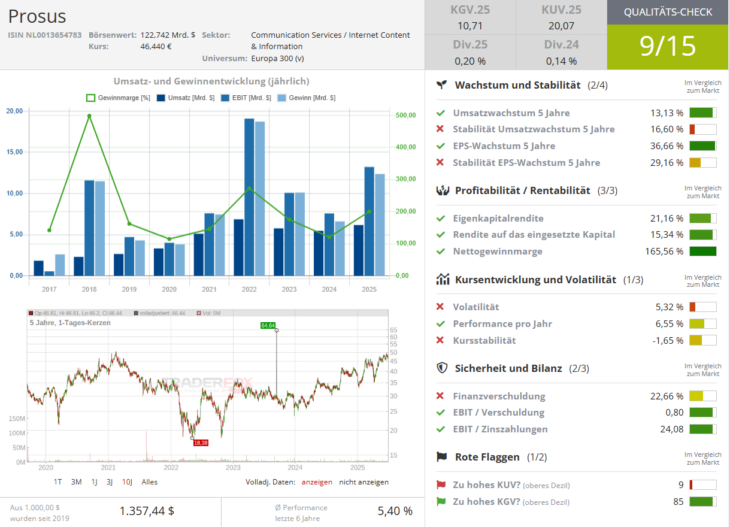Click the Div.25 value tile
Image resolution: width=730 pixels, height=527 pixels.
pyautogui.click(x=470, y=52)
